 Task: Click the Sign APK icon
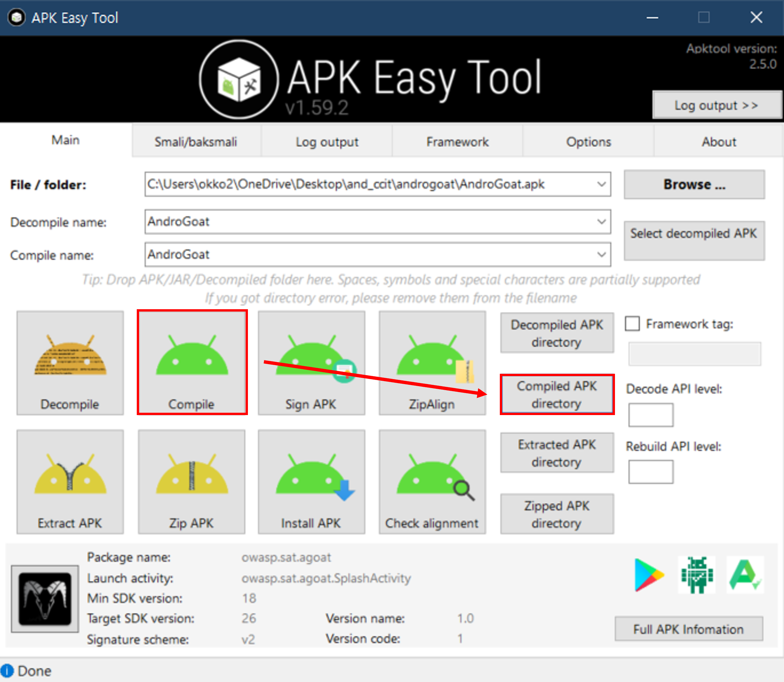pyautogui.click(x=311, y=363)
